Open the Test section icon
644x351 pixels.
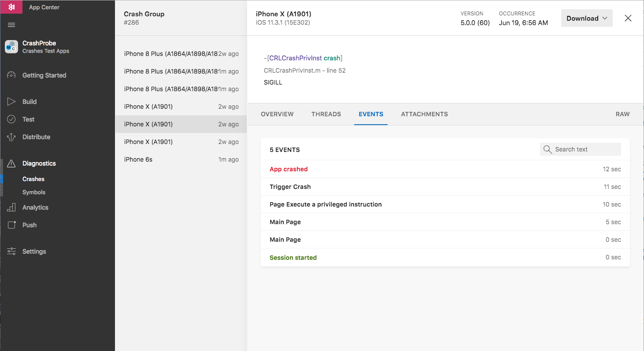(11, 119)
